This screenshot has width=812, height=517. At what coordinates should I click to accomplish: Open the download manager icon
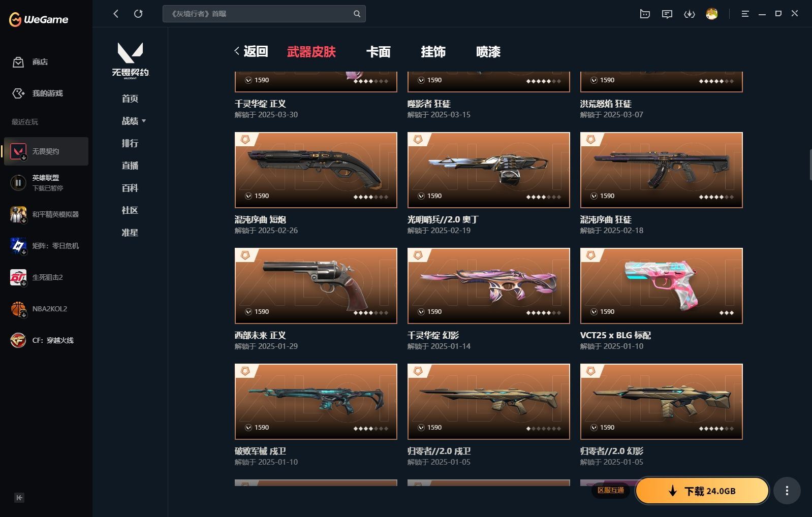[x=690, y=14]
